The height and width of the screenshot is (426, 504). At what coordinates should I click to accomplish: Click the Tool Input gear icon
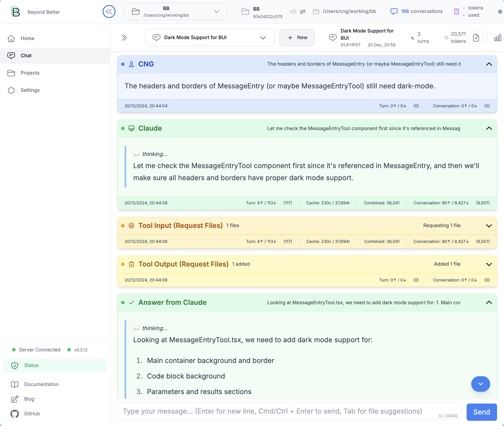point(131,226)
